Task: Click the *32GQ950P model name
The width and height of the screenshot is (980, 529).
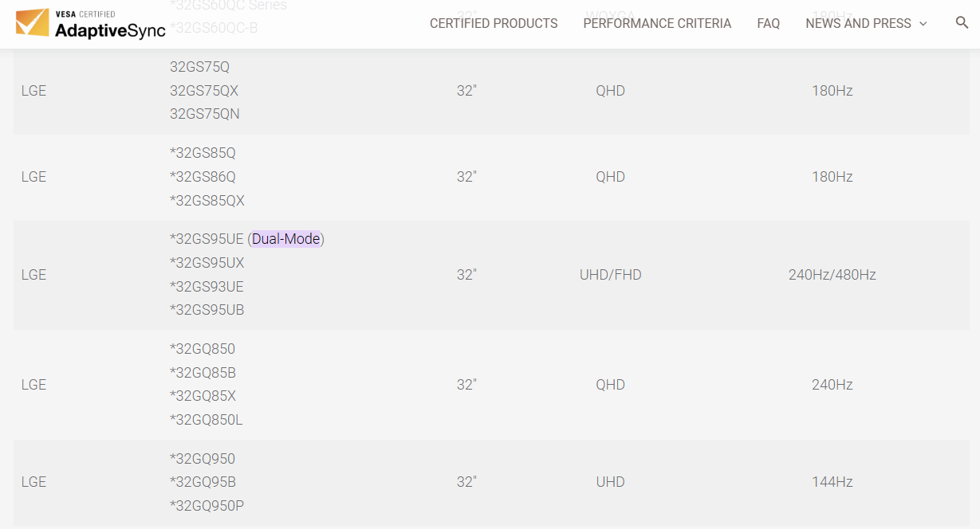Action: pos(207,506)
